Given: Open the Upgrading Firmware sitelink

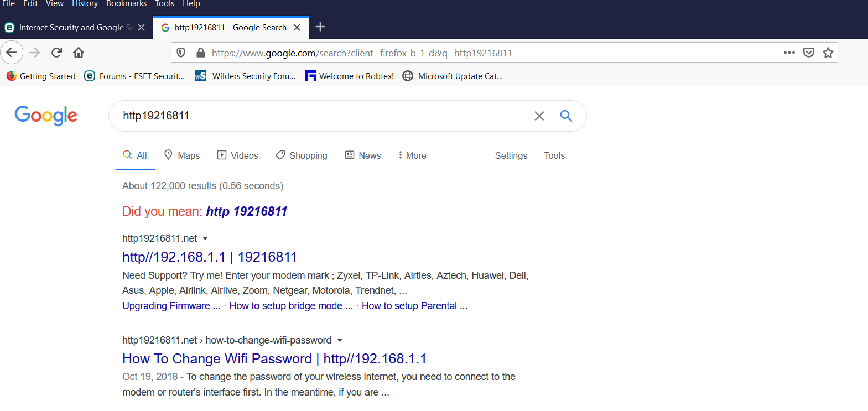Looking at the screenshot, I should (171, 306).
